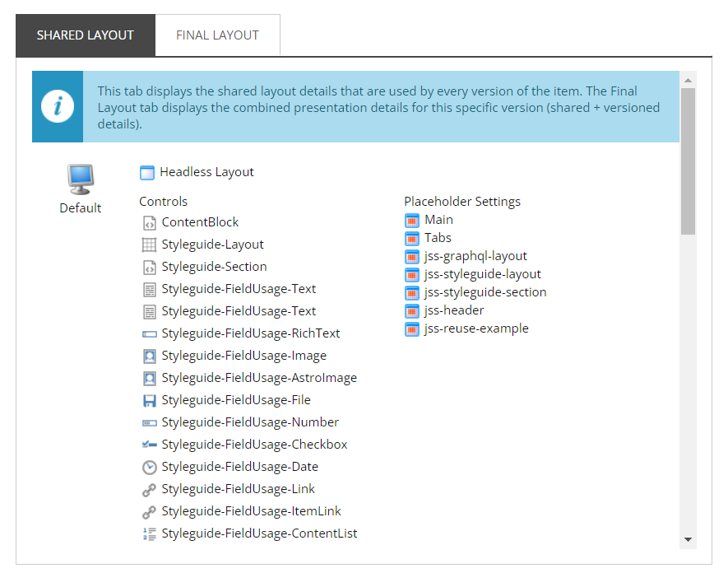Viewport: 728px width, 573px height.
Task: Open the Main placeholder setting
Action: (x=438, y=220)
